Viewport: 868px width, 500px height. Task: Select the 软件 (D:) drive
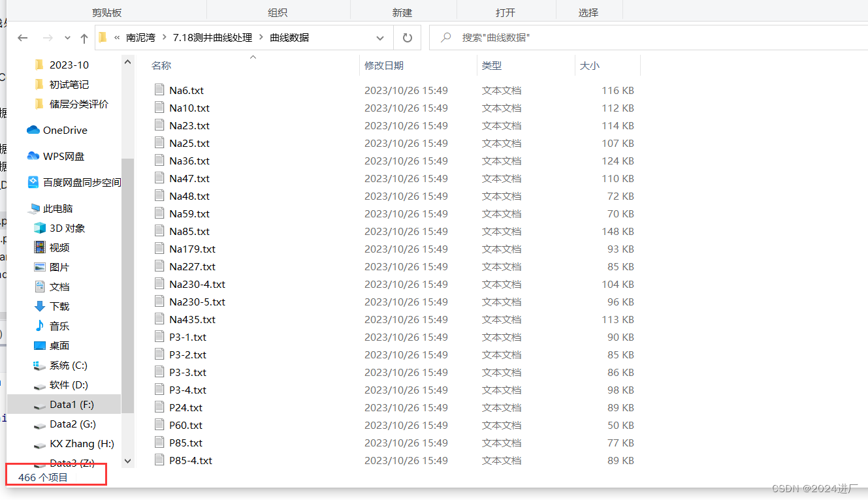[x=69, y=384]
